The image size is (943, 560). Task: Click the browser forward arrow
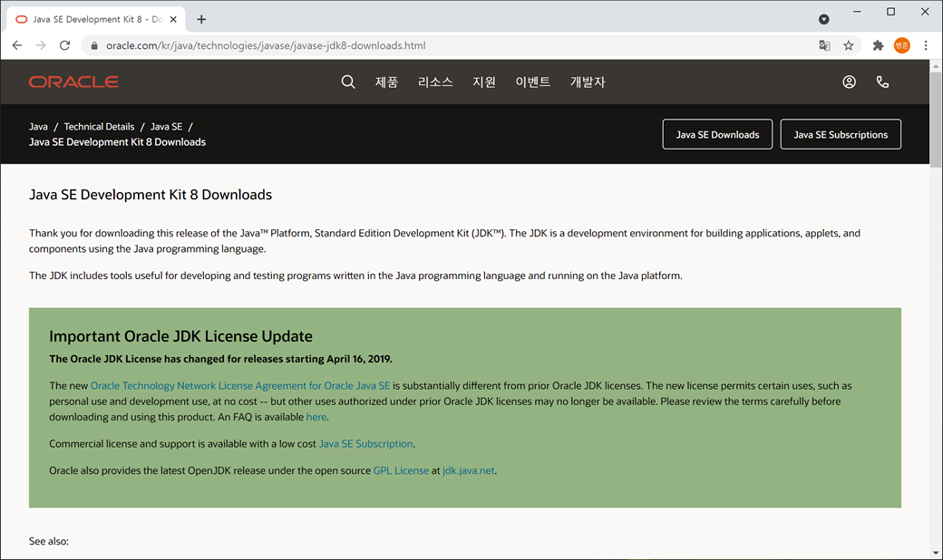coord(40,45)
